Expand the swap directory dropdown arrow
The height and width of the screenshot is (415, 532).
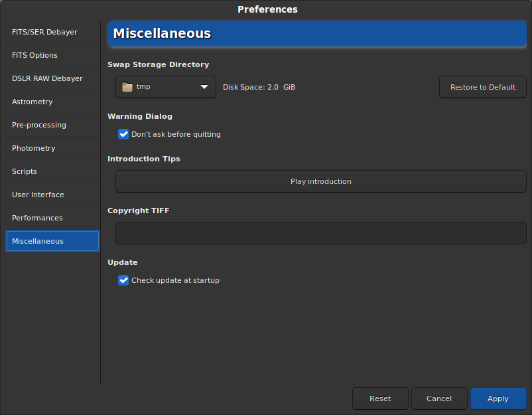(204, 87)
